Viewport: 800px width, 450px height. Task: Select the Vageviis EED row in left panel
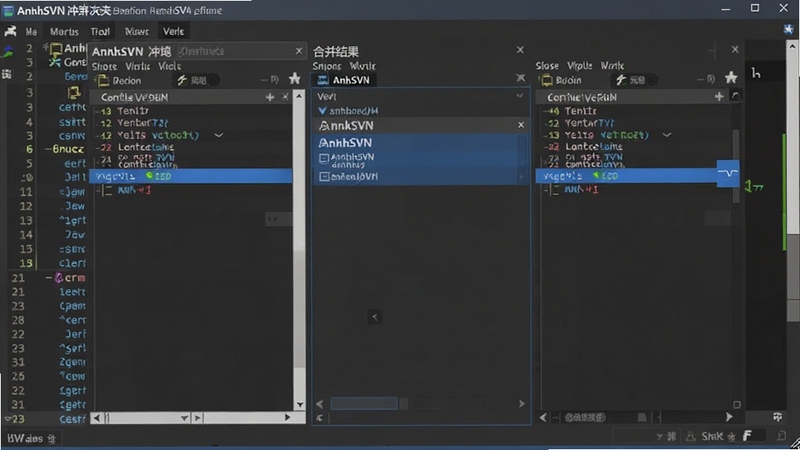point(191,176)
